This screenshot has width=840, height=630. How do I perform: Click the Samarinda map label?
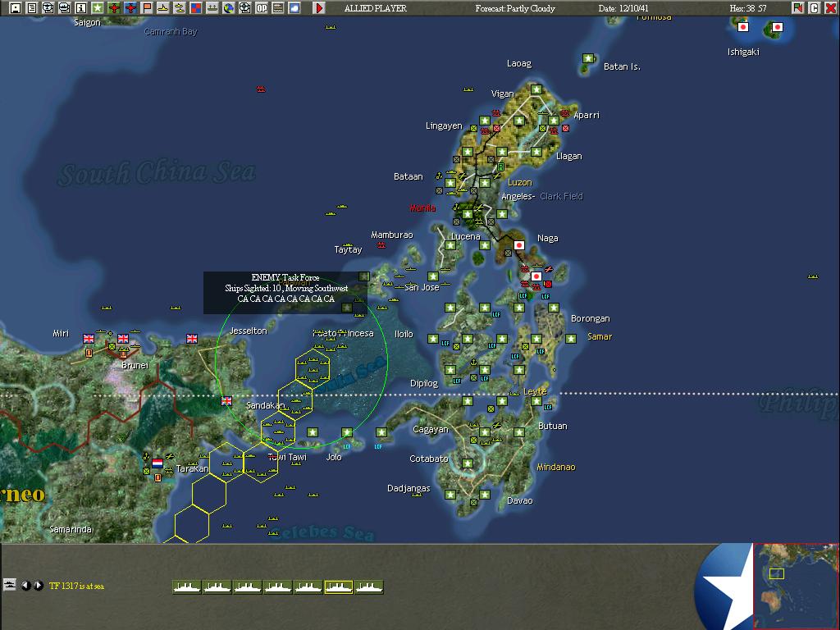coord(71,529)
